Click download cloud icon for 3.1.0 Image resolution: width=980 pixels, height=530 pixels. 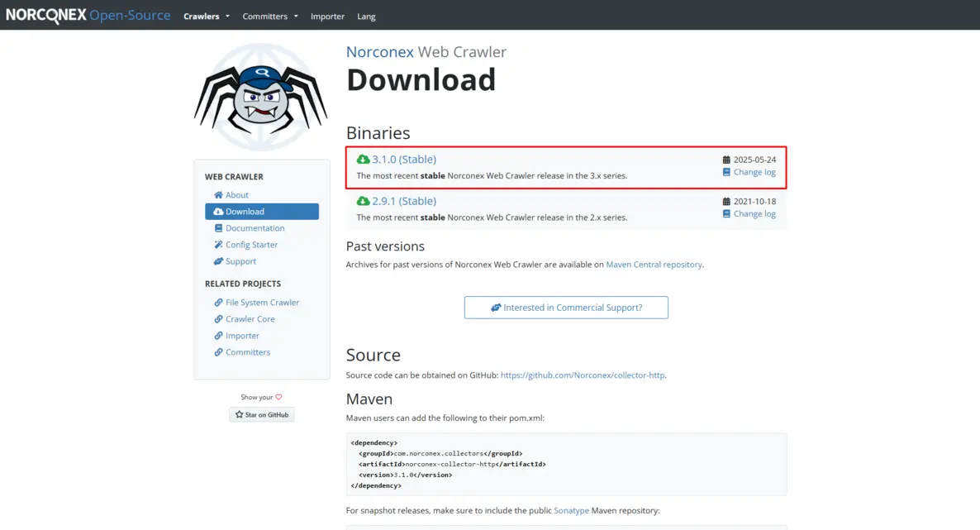(x=363, y=160)
